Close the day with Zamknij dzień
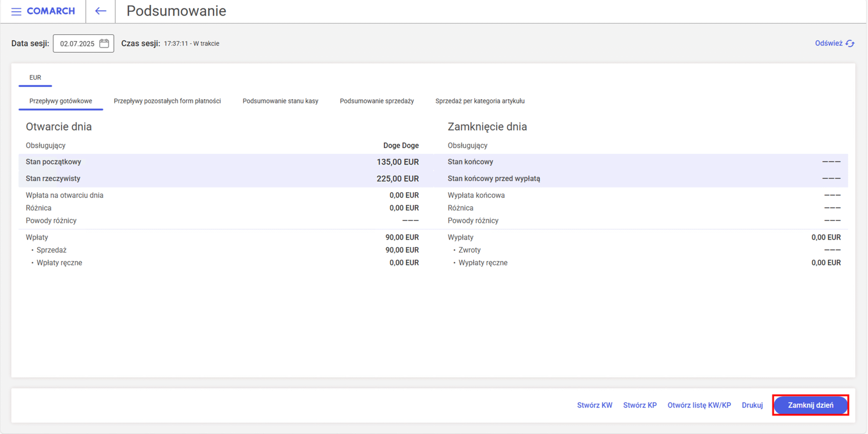 pos(811,405)
